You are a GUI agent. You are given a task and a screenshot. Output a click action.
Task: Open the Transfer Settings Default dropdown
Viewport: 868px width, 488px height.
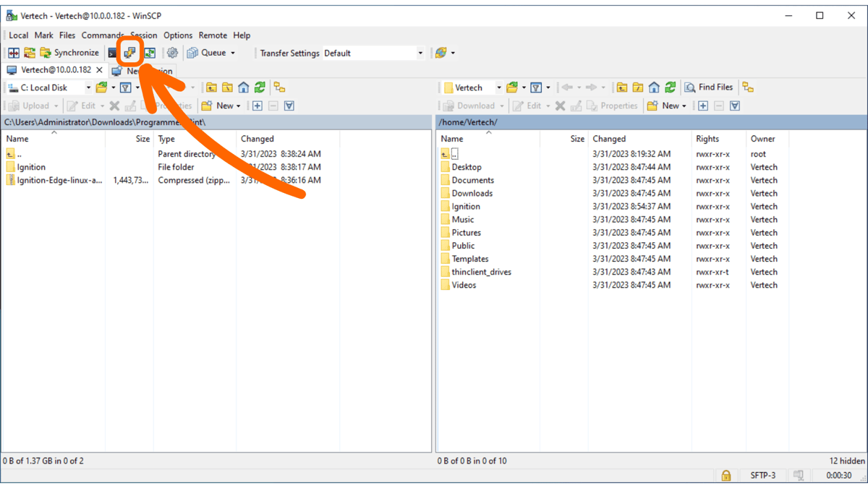[420, 52]
